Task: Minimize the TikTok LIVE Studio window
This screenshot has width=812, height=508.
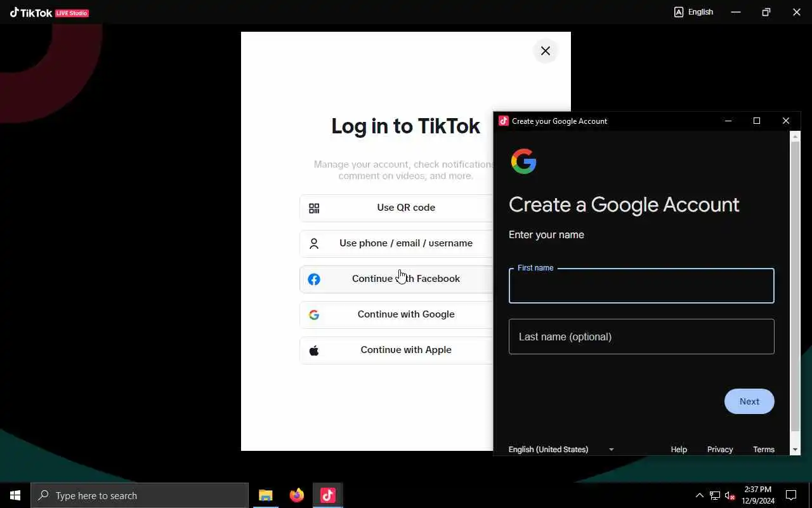Action: pos(736,12)
